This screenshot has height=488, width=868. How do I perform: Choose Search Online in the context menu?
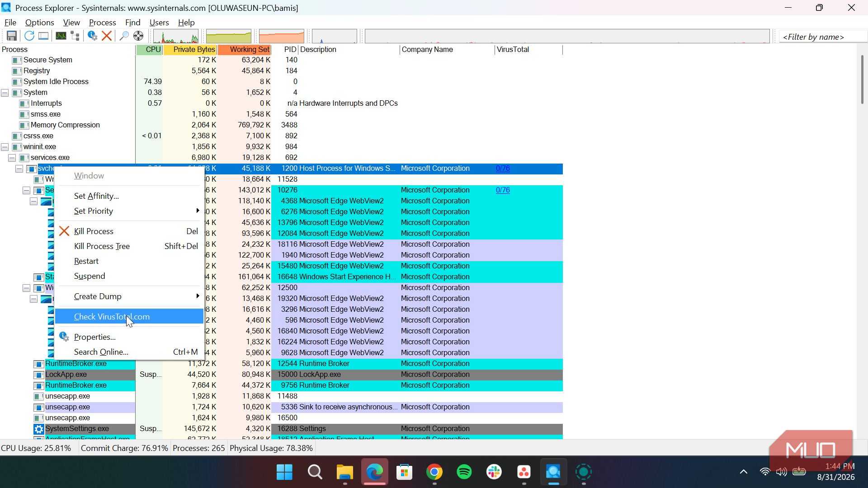coord(129,352)
